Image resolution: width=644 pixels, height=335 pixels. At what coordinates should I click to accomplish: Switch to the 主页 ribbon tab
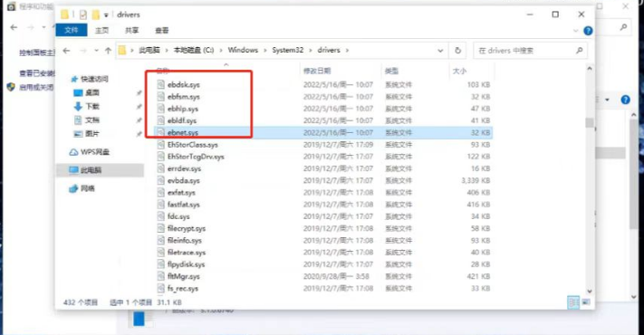pos(101,31)
